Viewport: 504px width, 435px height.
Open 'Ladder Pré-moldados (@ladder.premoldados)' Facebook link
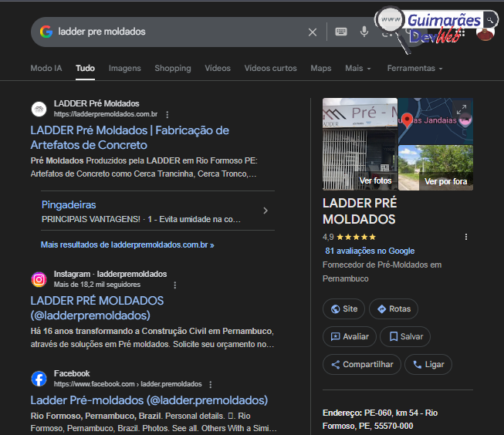point(149,400)
